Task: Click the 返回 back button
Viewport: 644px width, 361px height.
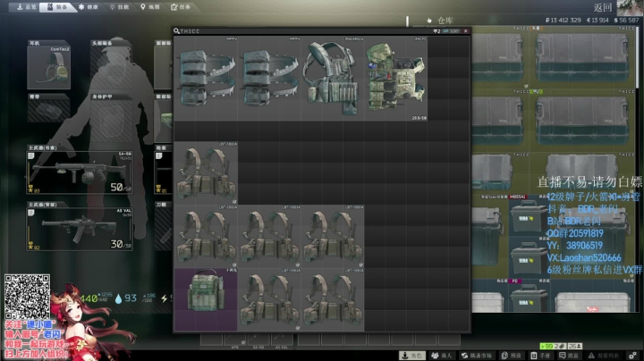Action: pyautogui.click(x=603, y=7)
